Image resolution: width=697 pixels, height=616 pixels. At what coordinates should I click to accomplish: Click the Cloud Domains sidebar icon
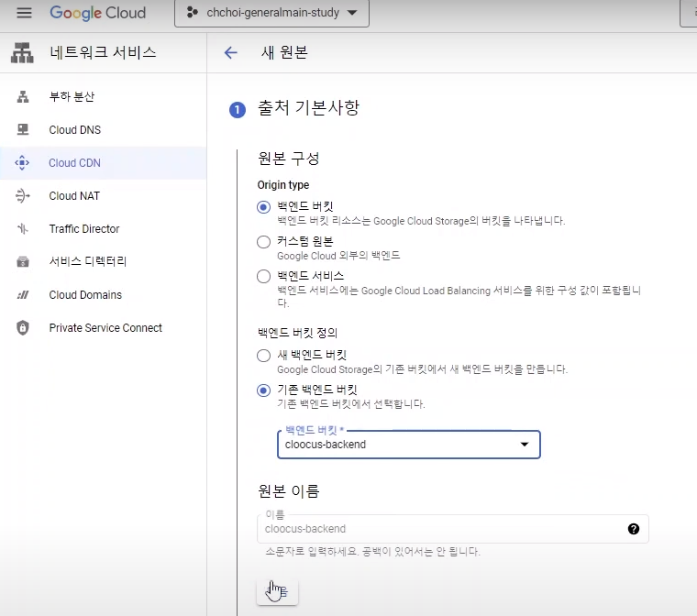click(23, 294)
